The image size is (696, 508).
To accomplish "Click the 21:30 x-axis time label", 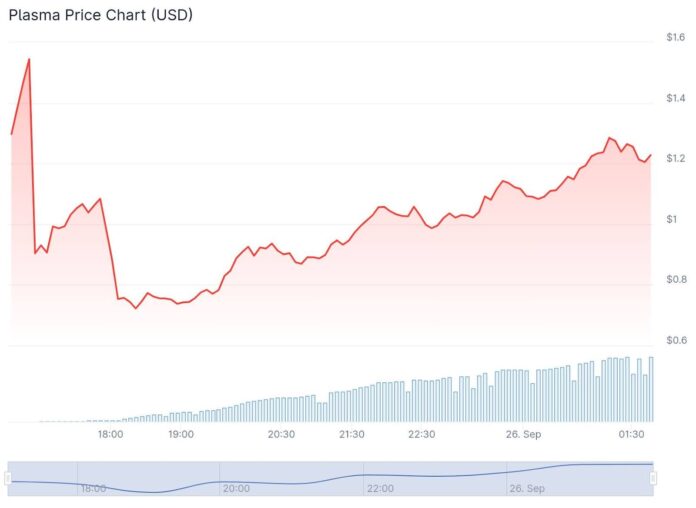I will click(x=351, y=434).
